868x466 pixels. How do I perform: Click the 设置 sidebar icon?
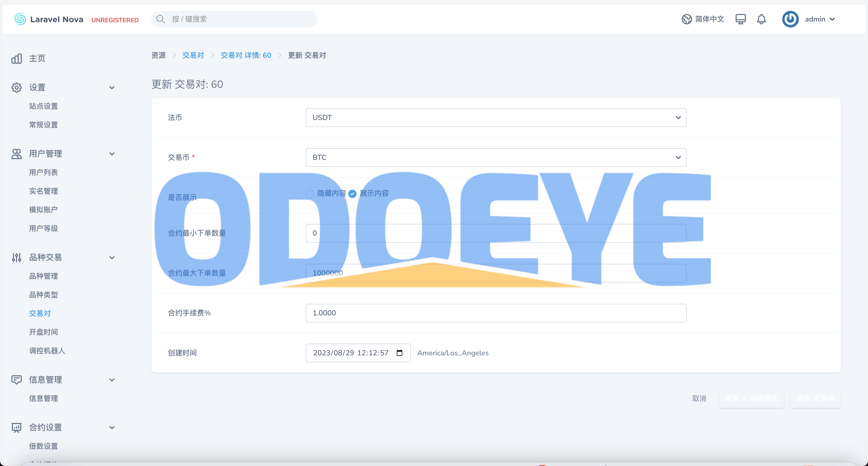(16, 87)
